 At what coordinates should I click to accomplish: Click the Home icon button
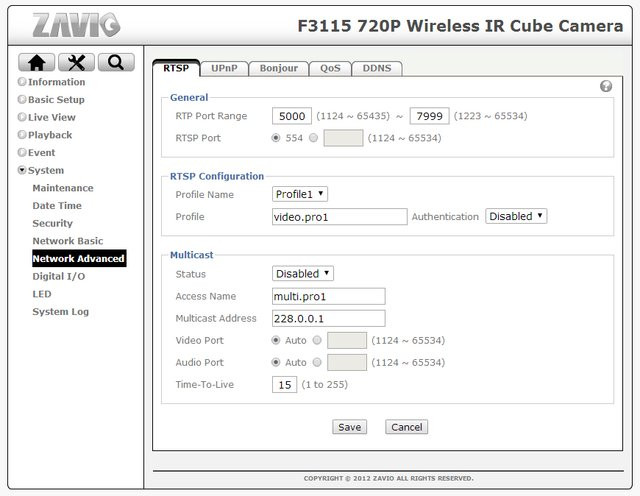click(36, 62)
